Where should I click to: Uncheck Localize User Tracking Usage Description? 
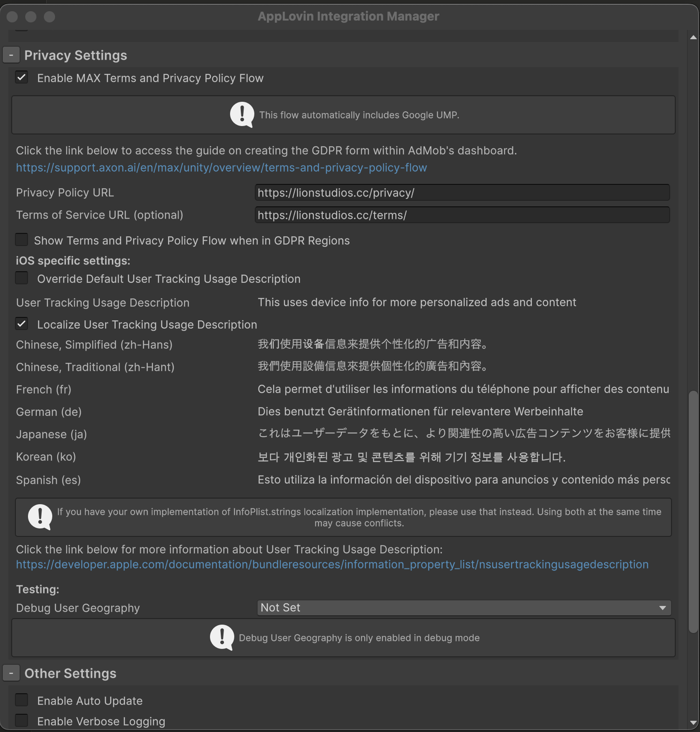(22, 324)
